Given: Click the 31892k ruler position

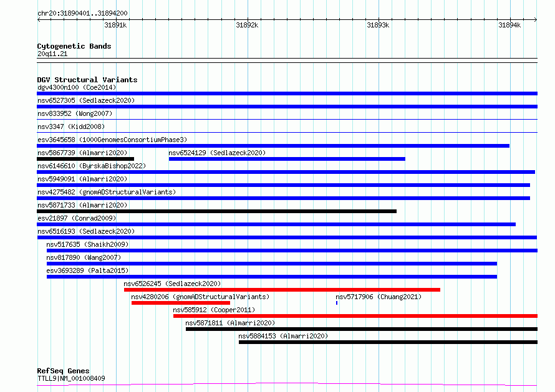Looking at the screenshot, I should 247,25.
